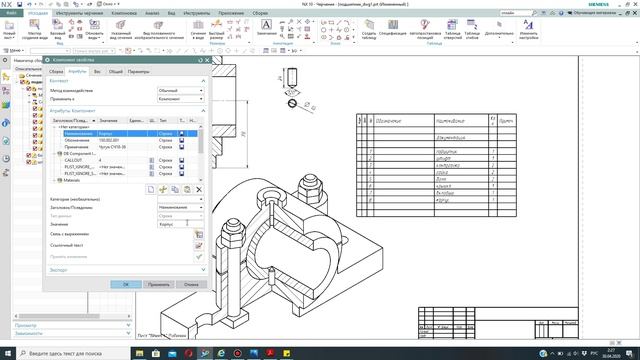Expand the Materials tree node
This screenshot has height=360, width=640.
54,180
